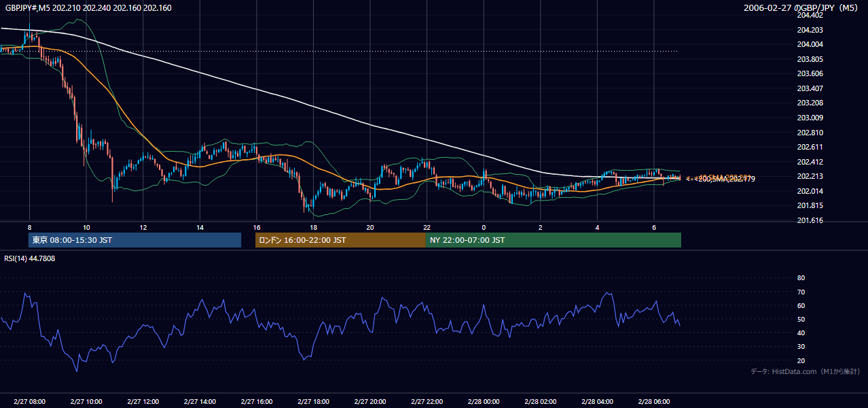Viewport: 868px width, 408px height.
Task: Click the RSI scale label 60
Action: click(x=801, y=305)
